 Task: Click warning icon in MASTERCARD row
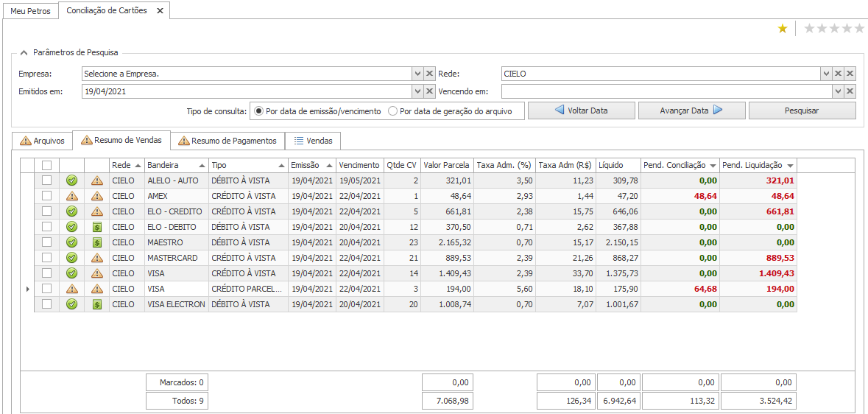pos(96,258)
